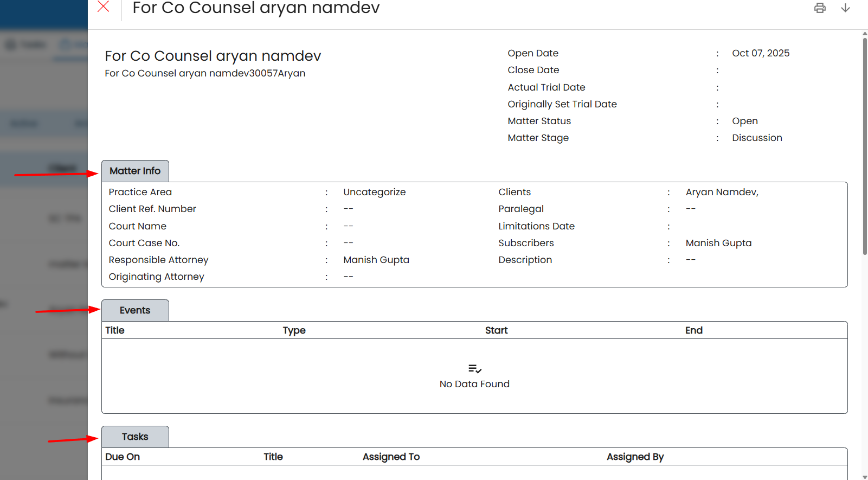Close the matter details panel with red X

click(103, 7)
